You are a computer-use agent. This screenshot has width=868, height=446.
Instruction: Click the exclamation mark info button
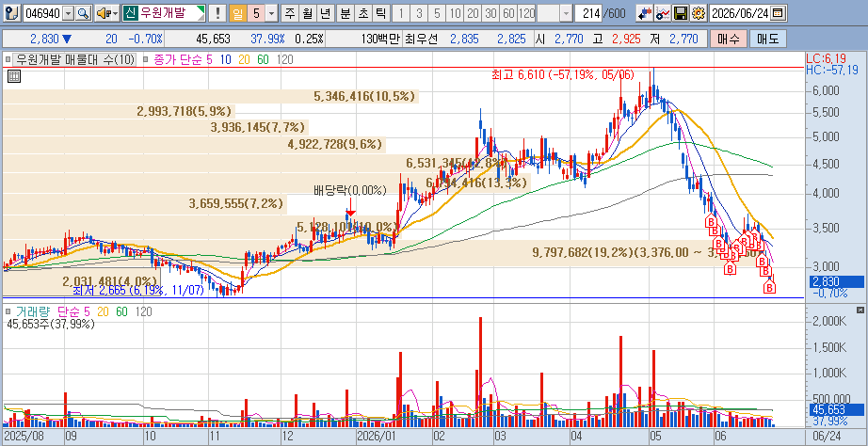pos(218,13)
